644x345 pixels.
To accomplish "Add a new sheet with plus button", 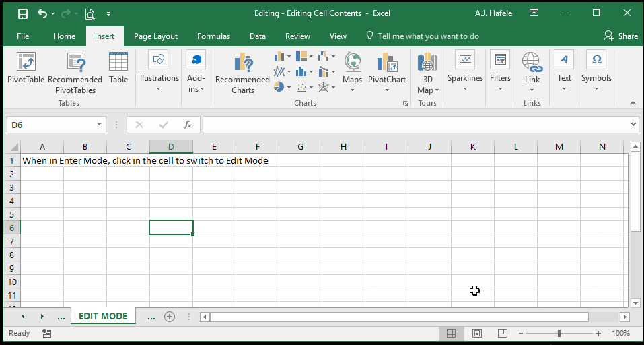I will pos(170,317).
